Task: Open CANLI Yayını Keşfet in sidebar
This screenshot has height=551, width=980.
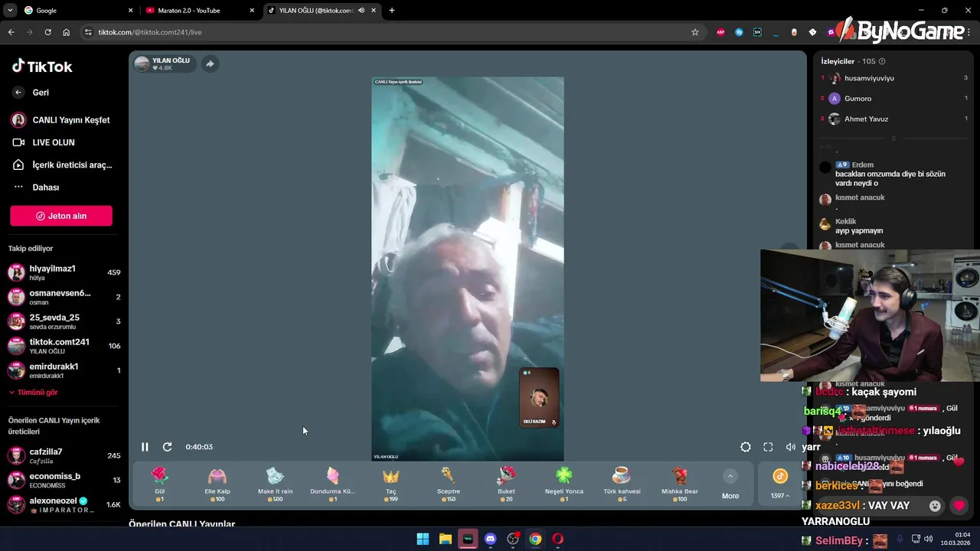Action: coord(61,120)
